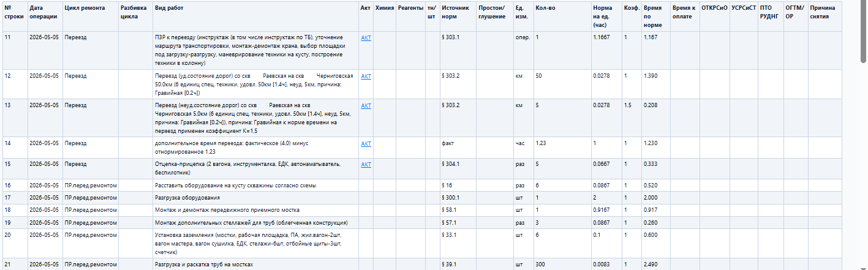Select 'Разгрузка и раскатка труб на мостках'
Image resolution: width=868 pixels, height=270 pixels.
click(255, 264)
